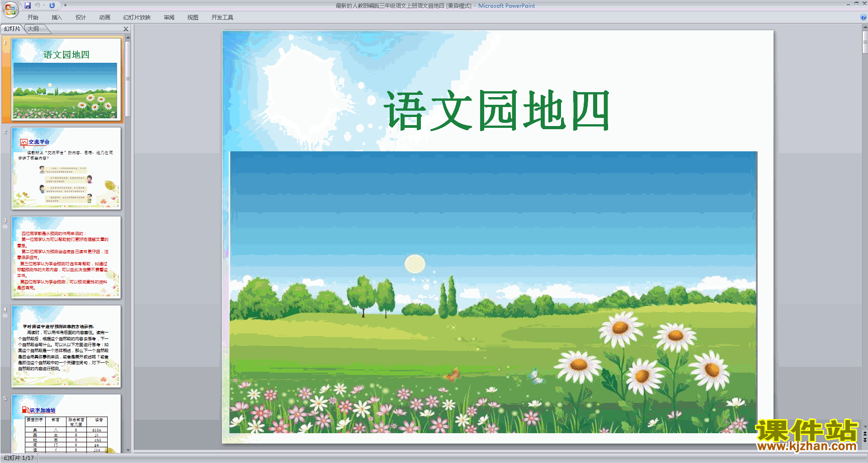Close the slides thumbnail pane
The width and height of the screenshot is (868, 463).
pos(126,29)
